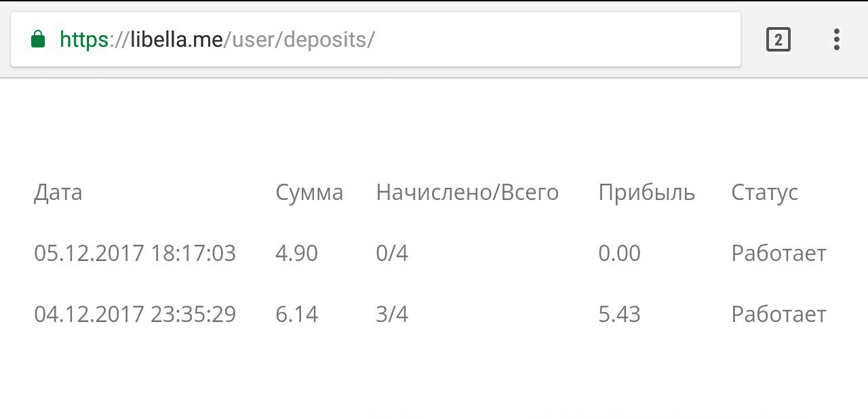Select the Сумма column header

click(x=309, y=193)
